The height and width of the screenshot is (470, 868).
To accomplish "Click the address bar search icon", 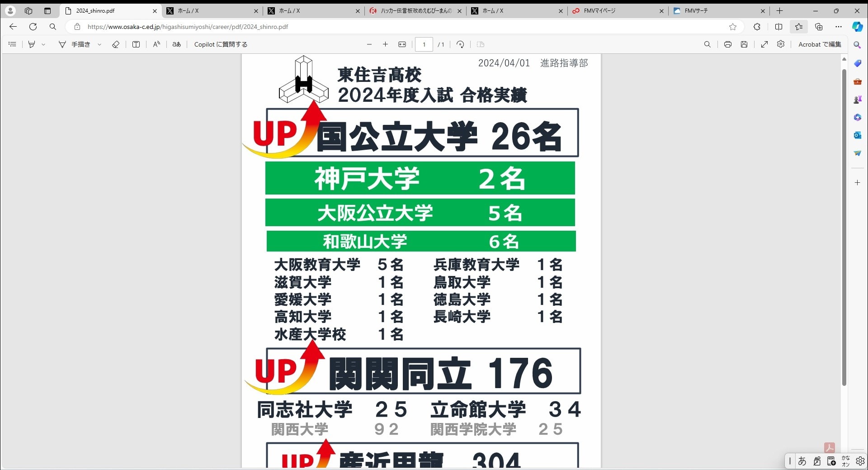I will pyautogui.click(x=53, y=27).
